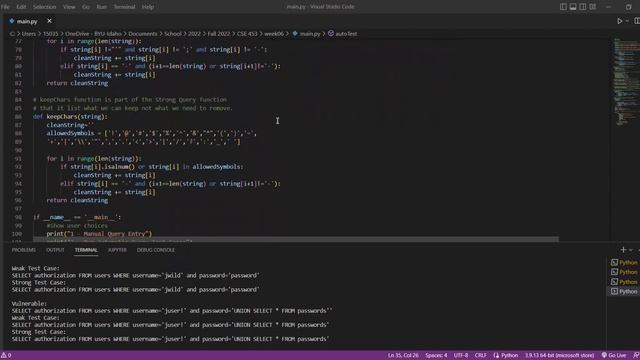Click the warnings indicator in the status bar
The width and height of the screenshot is (640, 360).
point(6,355)
